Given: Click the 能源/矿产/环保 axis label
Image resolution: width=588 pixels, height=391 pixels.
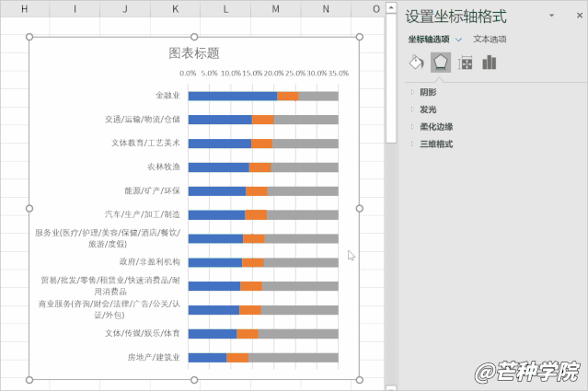Looking at the screenshot, I should (x=152, y=190).
